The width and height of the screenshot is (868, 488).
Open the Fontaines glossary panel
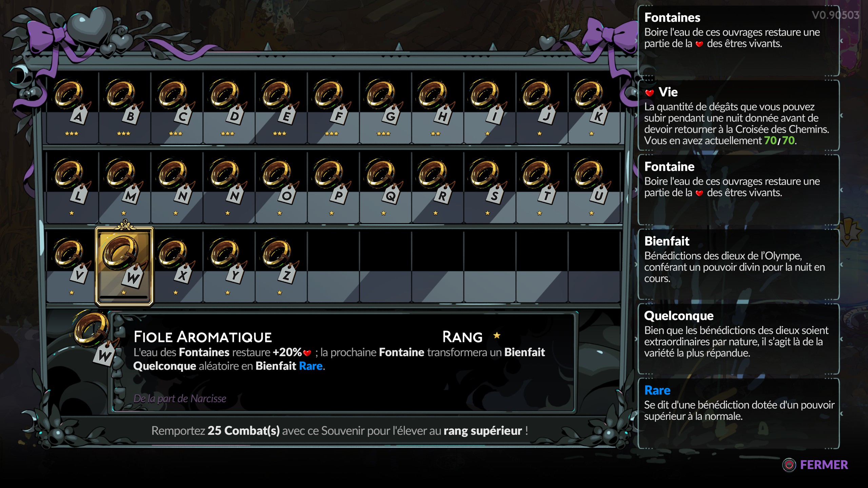(x=738, y=41)
